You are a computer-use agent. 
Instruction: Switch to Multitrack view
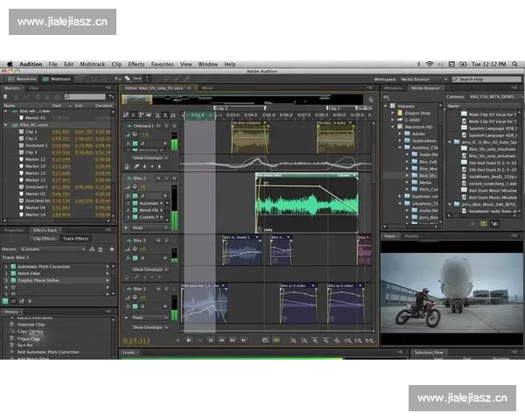click(58, 78)
